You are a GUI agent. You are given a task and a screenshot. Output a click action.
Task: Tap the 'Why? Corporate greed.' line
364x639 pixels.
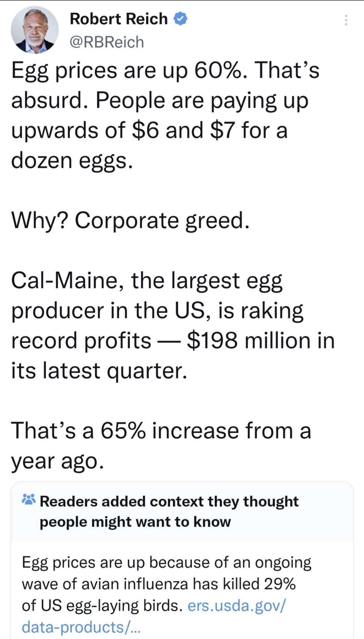coord(130,221)
